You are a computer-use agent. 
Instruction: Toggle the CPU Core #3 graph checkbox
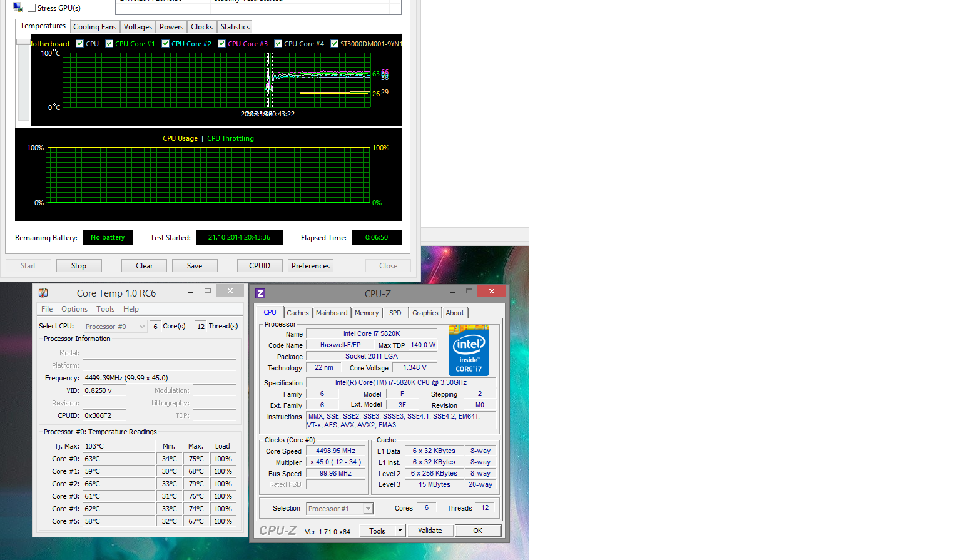click(221, 44)
